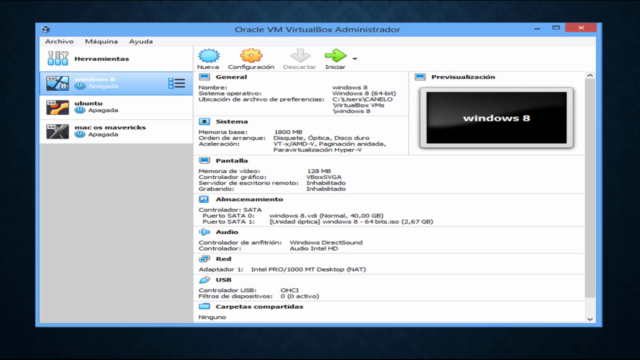This screenshot has height=360, width=640.
Task: Open the Red section heading
Action: click(x=223, y=259)
